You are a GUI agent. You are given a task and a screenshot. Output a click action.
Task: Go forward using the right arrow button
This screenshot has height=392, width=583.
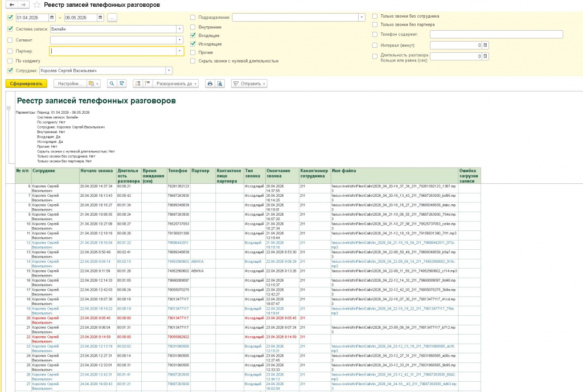coord(23,5)
